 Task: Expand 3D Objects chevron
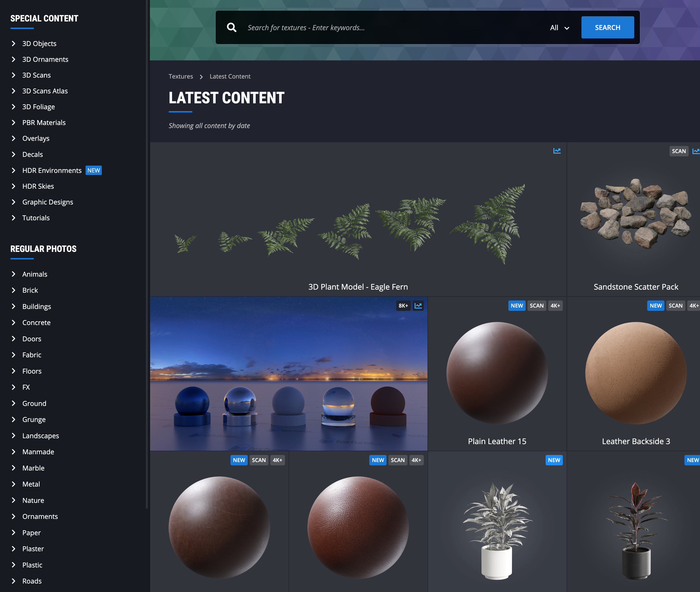13,44
